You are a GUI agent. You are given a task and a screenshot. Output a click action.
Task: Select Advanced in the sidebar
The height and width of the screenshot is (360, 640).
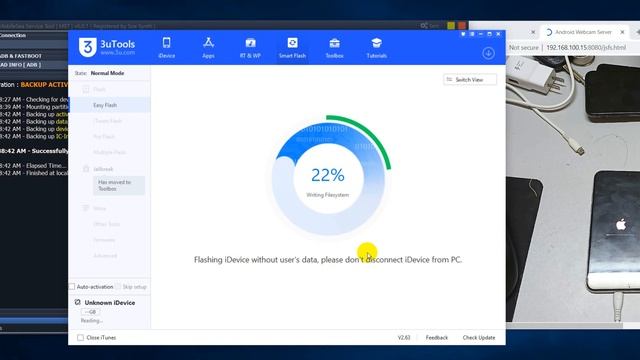(105, 256)
